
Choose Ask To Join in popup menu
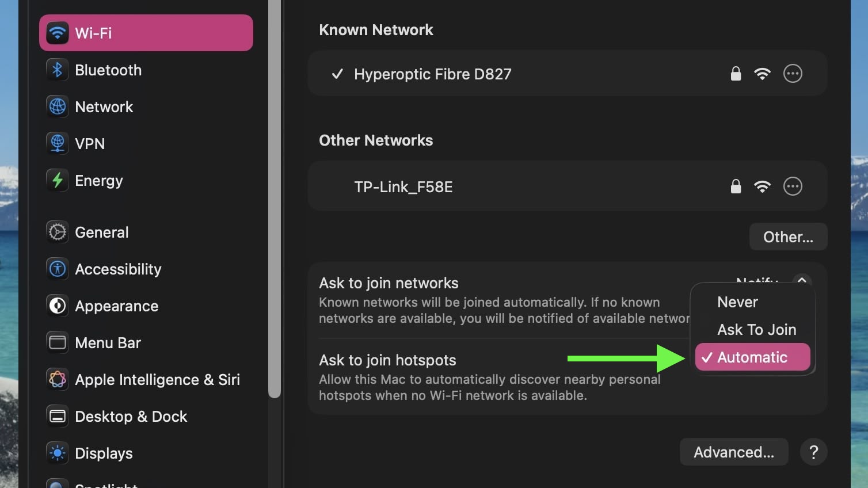pos(756,330)
